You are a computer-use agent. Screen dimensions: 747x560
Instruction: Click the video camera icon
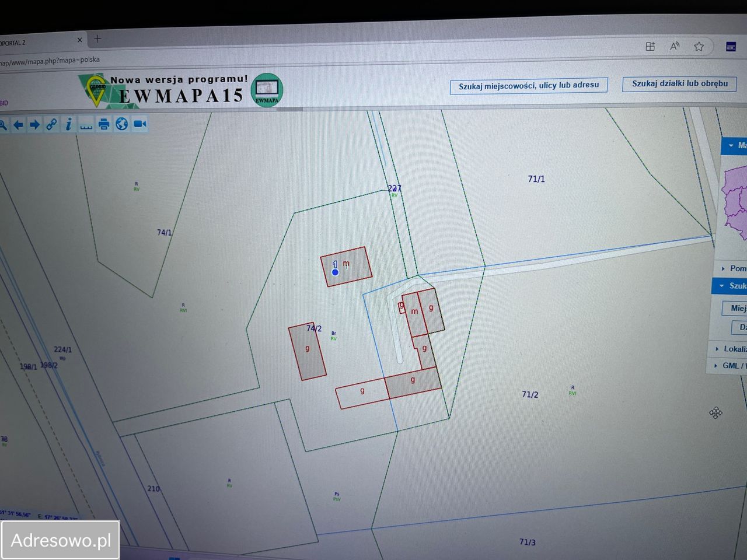tap(140, 124)
